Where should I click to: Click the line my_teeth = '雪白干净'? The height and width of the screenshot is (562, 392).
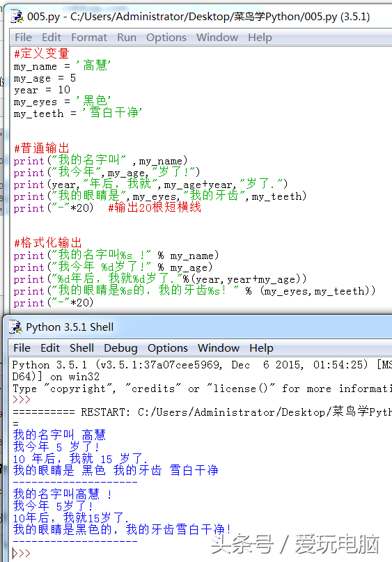[x=78, y=113]
